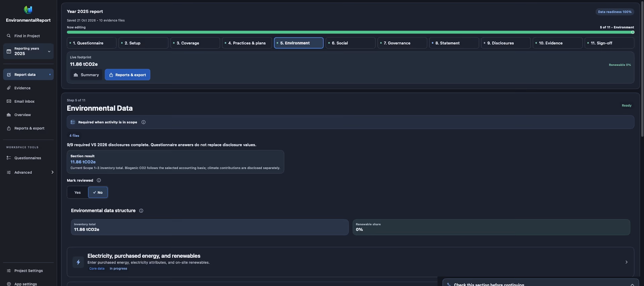Open the Reporting years 2025 dropdown

pos(28,51)
